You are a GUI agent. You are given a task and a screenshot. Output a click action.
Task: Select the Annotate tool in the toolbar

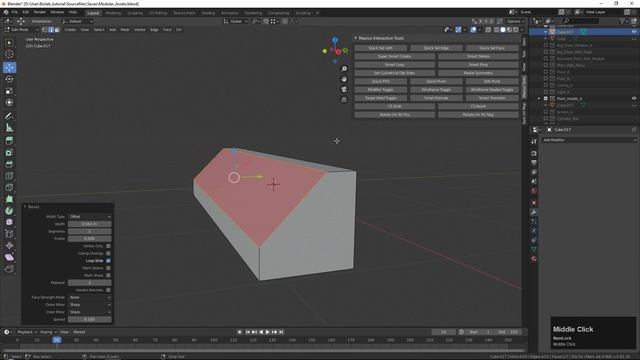pyautogui.click(x=9, y=116)
